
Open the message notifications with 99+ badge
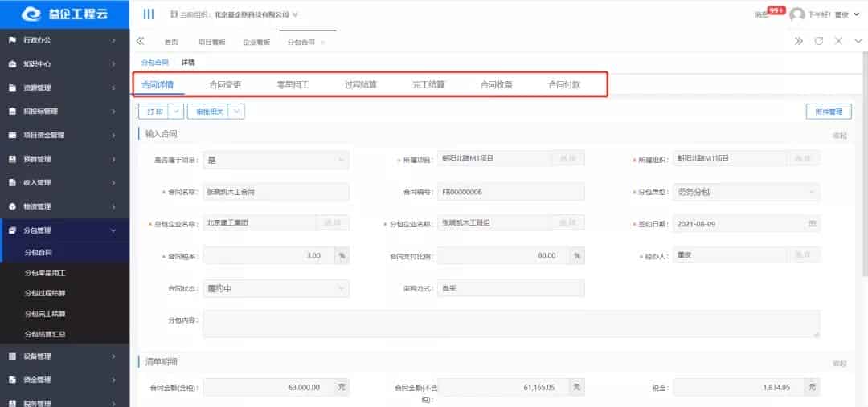[769, 14]
